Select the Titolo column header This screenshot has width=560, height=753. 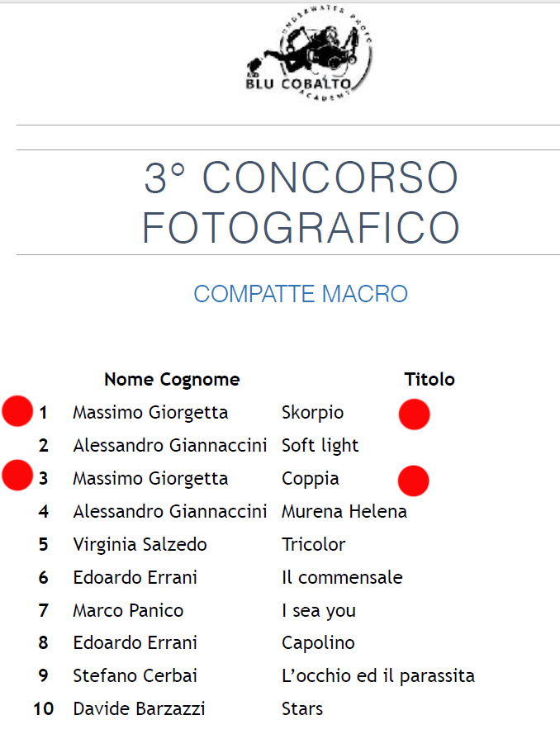coord(429,379)
